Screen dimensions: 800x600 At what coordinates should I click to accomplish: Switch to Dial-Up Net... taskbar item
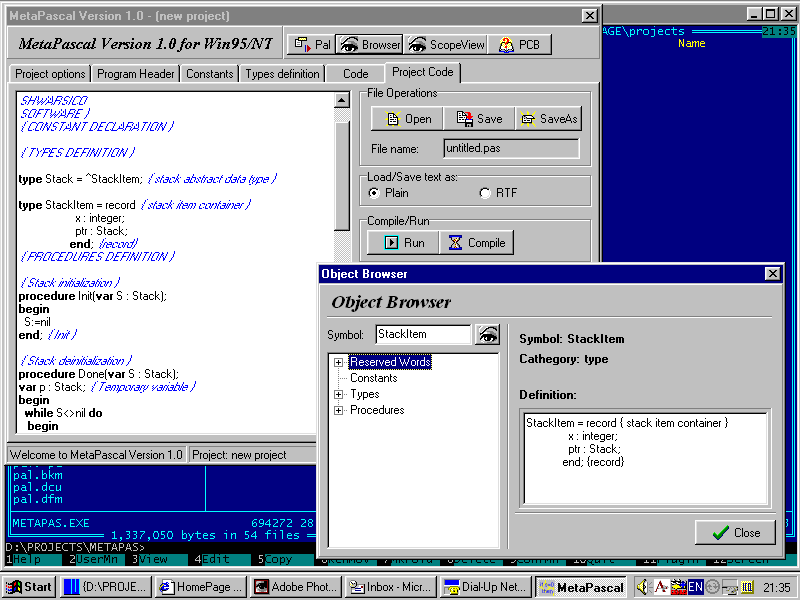pyautogui.click(x=486, y=587)
